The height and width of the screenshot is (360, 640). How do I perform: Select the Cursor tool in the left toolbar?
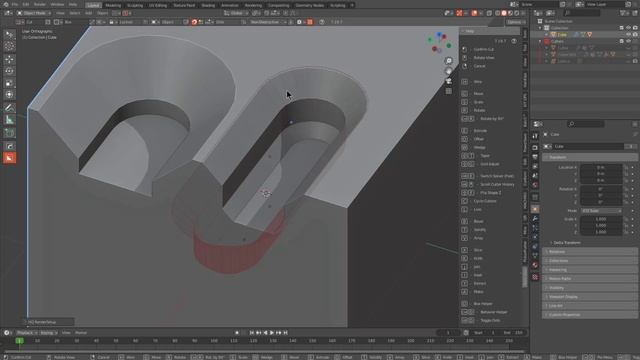[9, 46]
